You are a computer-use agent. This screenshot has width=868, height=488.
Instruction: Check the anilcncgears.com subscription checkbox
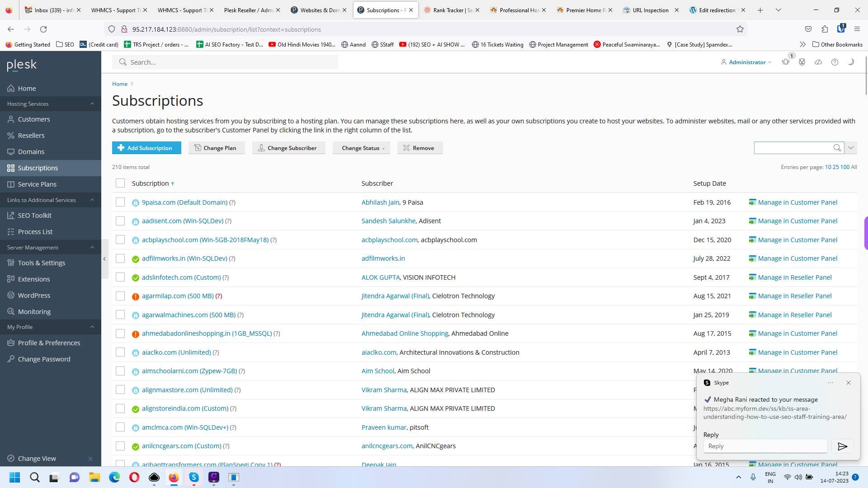click(120, 446)
